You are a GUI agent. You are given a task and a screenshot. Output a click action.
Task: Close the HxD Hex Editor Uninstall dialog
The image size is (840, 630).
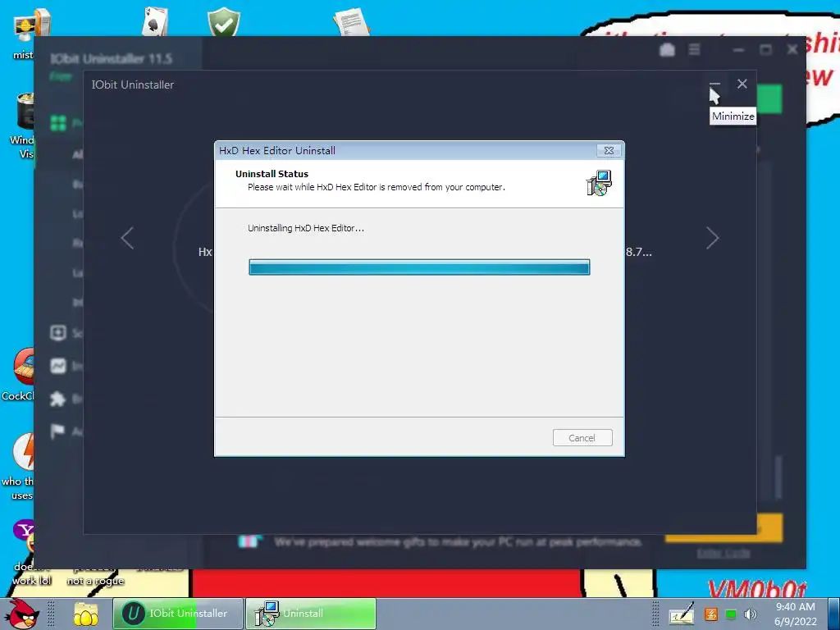click(609, 151)
